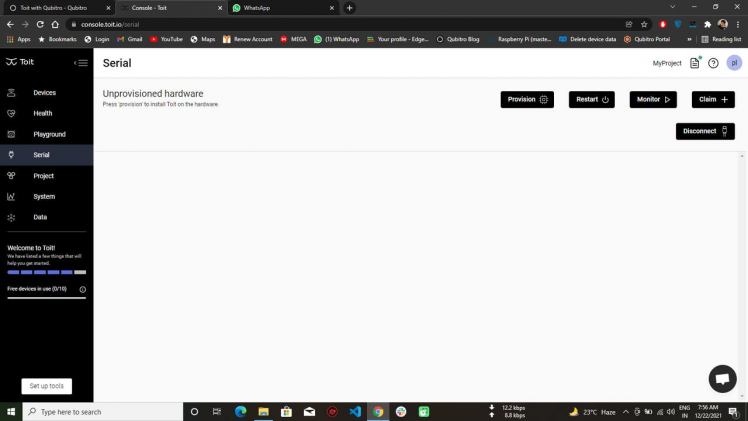This screenshot has width=748, height=421.
Task: Click the Toit logo
Action: (20, 62)
